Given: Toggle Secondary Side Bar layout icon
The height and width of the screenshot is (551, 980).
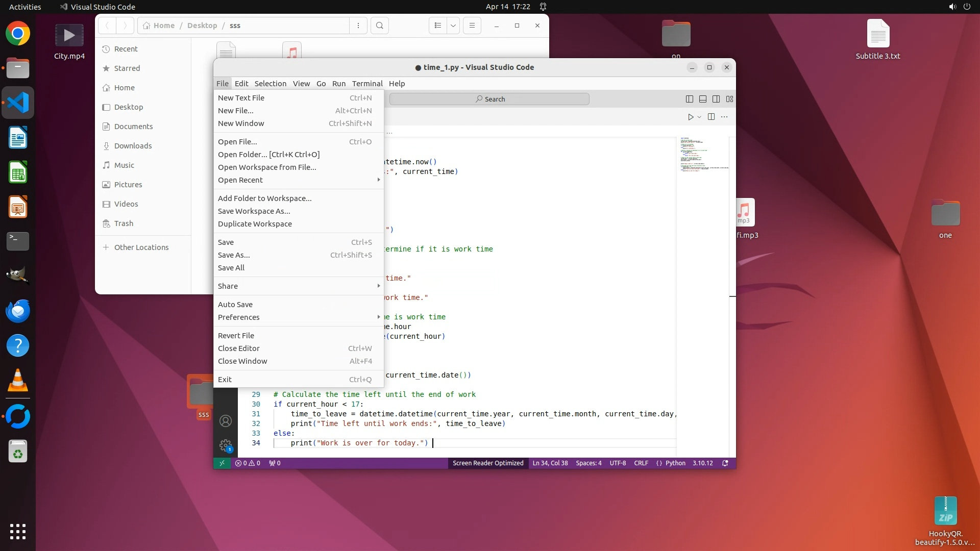Looking at the screenshot, I should click(x=716, y=99).
